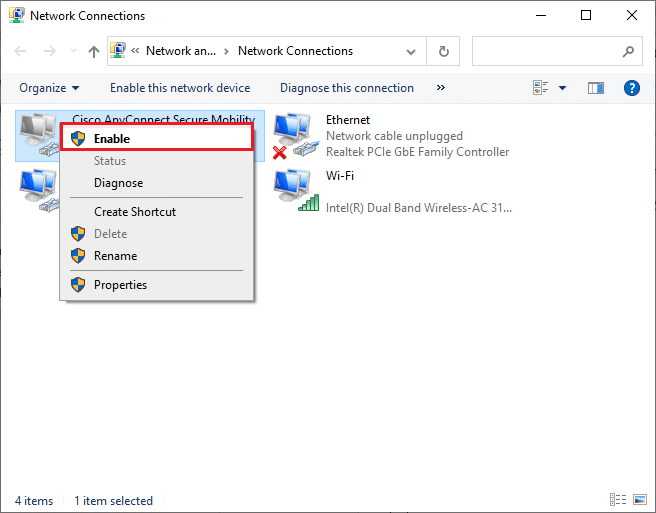Open the view options dropdown arrow
The width and height of the screenshot is (656, 513).
point(562,88)
